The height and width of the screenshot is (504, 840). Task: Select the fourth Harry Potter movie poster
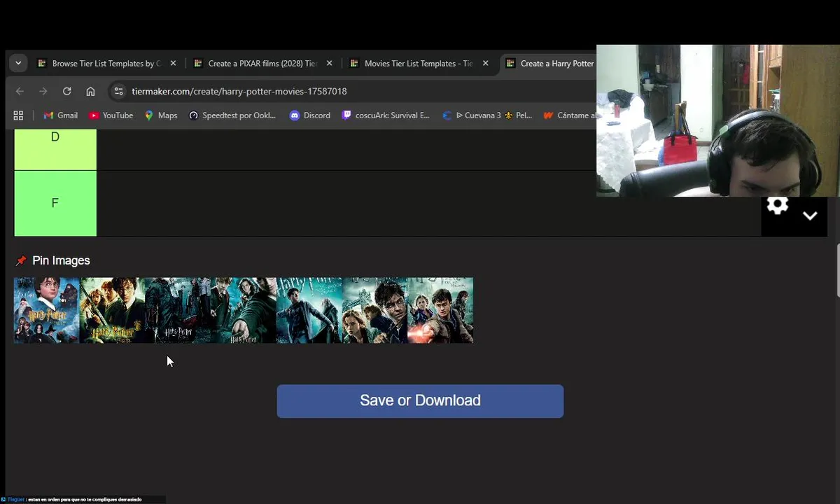click(x=244, y=310)
